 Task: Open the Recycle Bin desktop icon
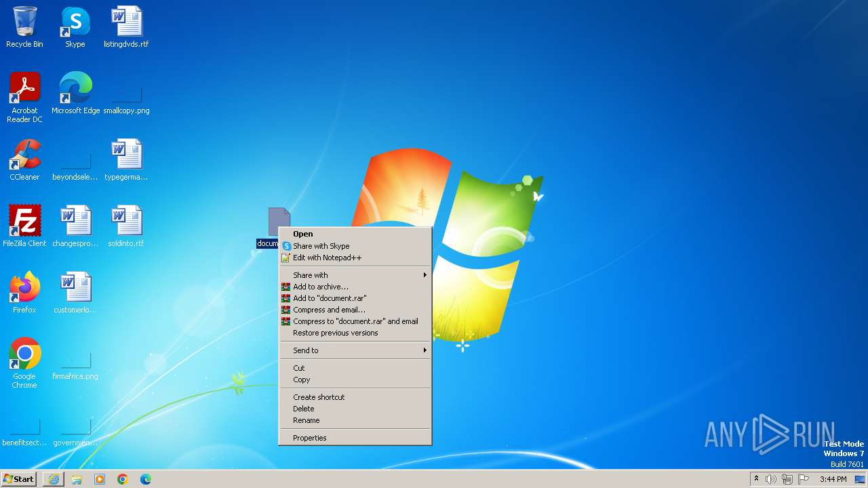coord(24,27)
